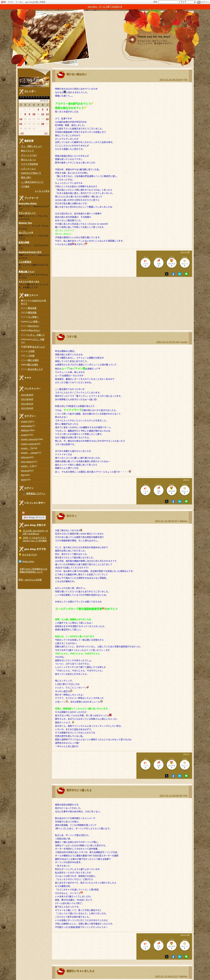This screenshot has width=210, height=980.
Task: Open recent article GANTZロケ地めぐり
Action: [x=31, y=173]
